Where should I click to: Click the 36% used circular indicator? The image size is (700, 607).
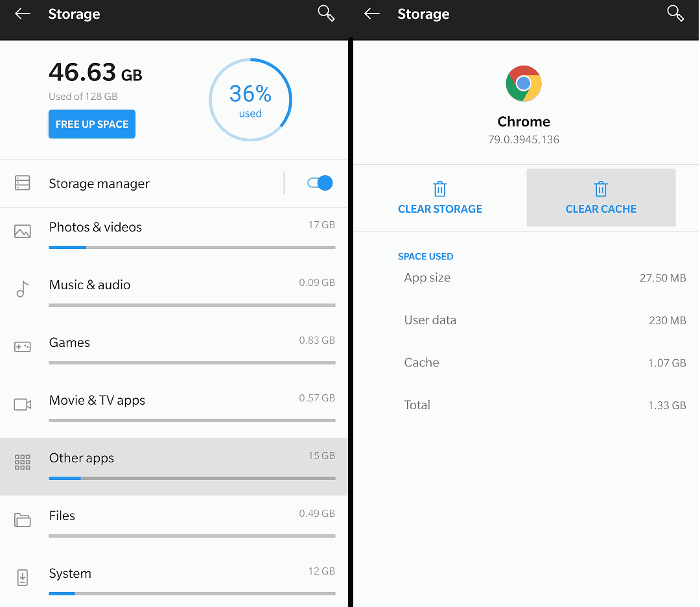250,99
